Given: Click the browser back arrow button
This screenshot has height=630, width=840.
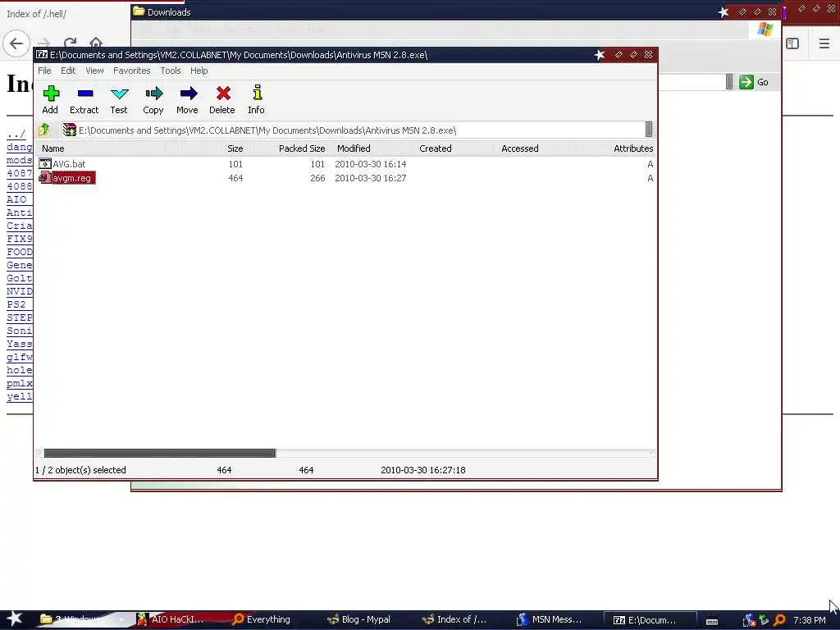Looking at the screenshot, I should [16, 43].
